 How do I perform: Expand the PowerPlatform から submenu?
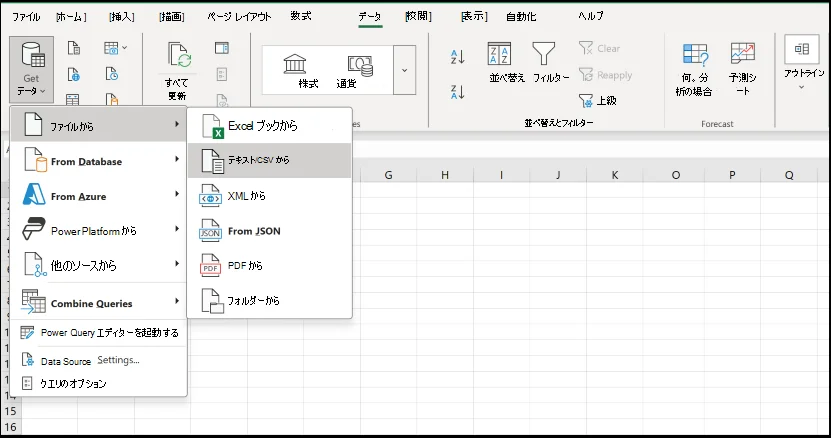point(99,230)
